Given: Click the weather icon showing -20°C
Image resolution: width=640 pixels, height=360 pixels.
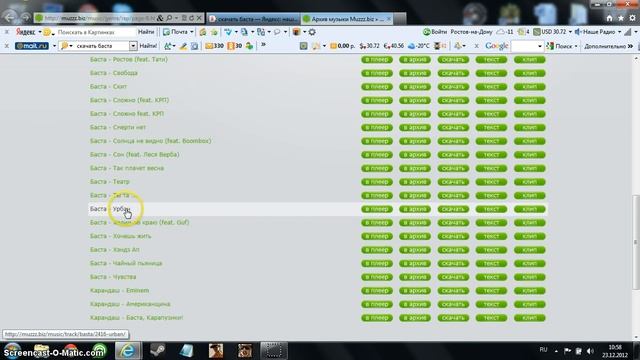Looking at the screenshot, I should coord(419,46).
